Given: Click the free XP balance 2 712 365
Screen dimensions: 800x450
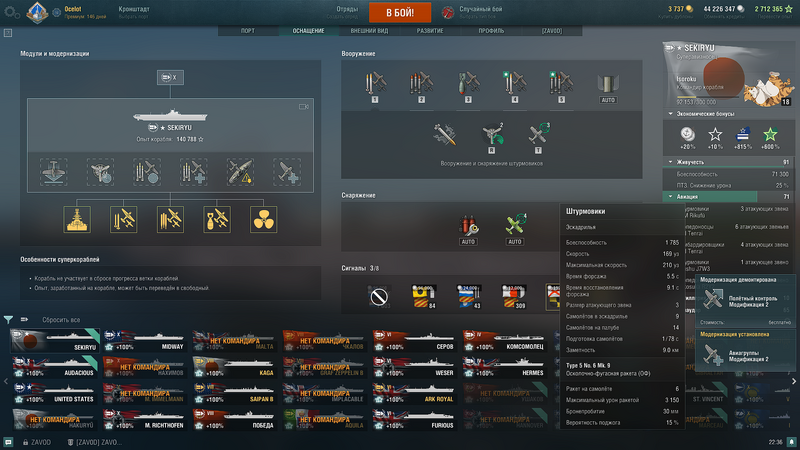Looking at the screenshot, I should (773, 9).
